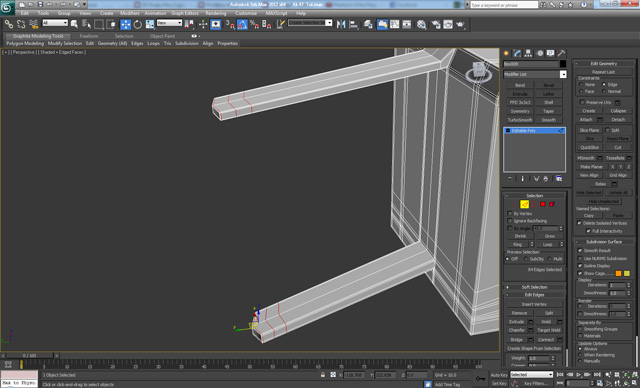Image resolution: width=640 pixels, height=388 pixels.
Task: Open the reference coordinate system View dropdown
Action: pos(169,23)
